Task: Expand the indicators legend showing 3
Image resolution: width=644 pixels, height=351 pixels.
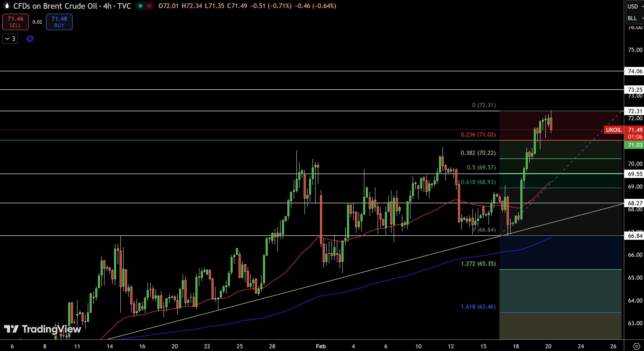Action: (x=10, y=39)
